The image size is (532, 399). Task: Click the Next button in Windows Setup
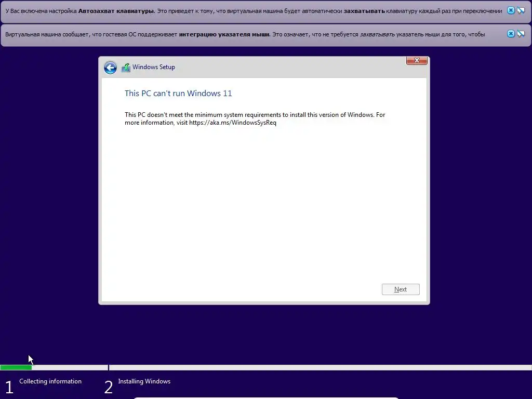[x=401, y=289]
